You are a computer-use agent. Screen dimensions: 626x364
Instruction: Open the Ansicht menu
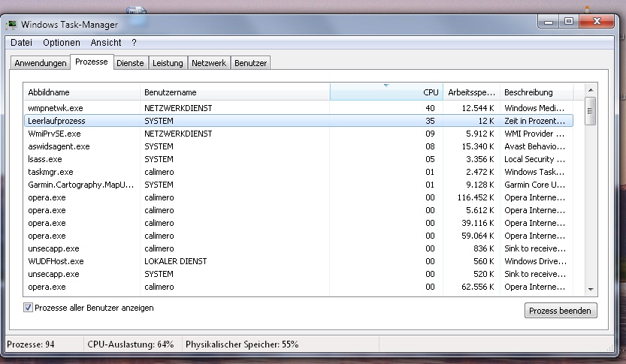(x=106, y=43)
